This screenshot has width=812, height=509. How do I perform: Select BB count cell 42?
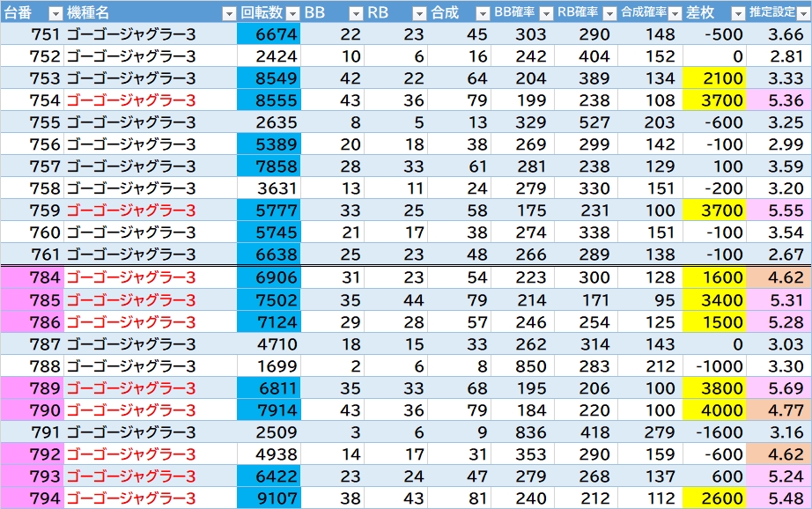click(333, 78)
